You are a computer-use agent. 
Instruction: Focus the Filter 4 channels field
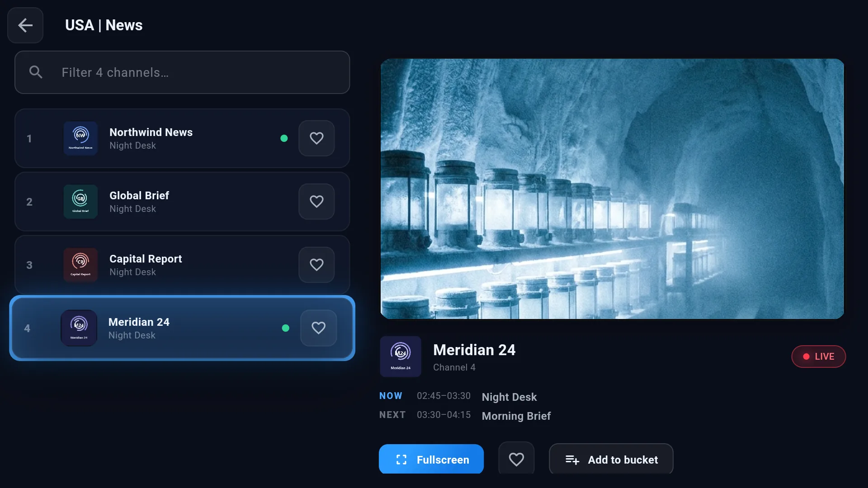(x=182, y=72)
